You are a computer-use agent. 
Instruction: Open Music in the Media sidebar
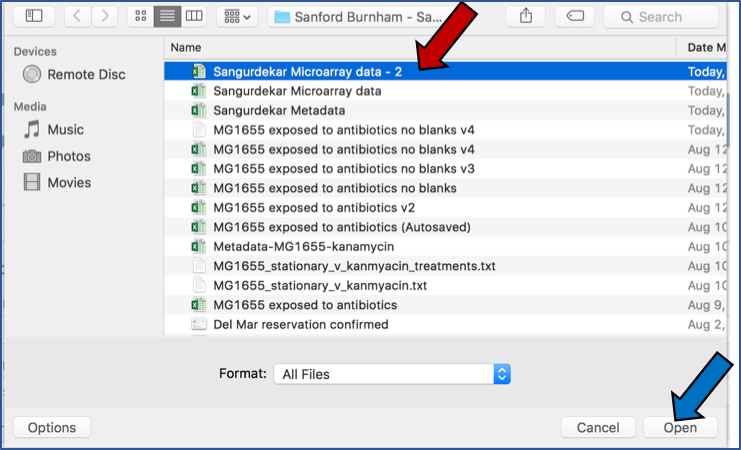65,130
